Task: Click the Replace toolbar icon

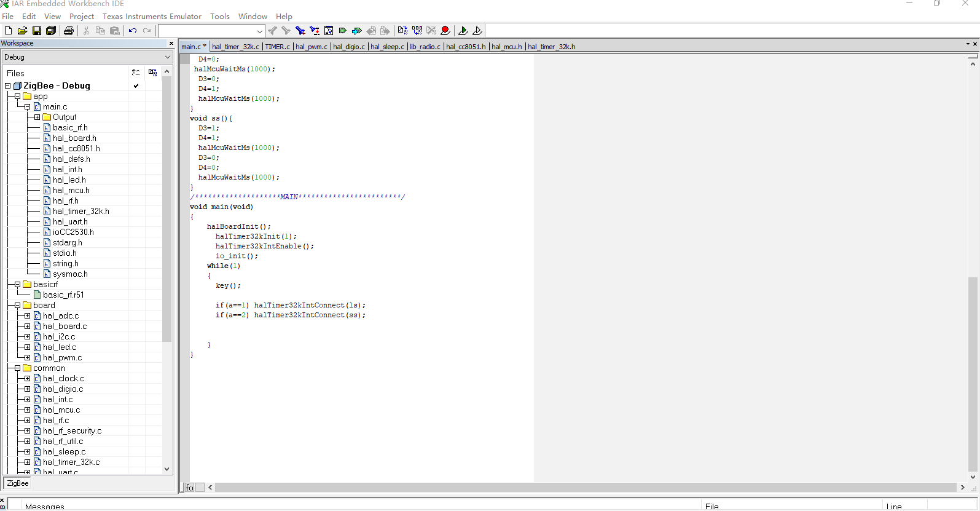Action: [x=315, y=31]
